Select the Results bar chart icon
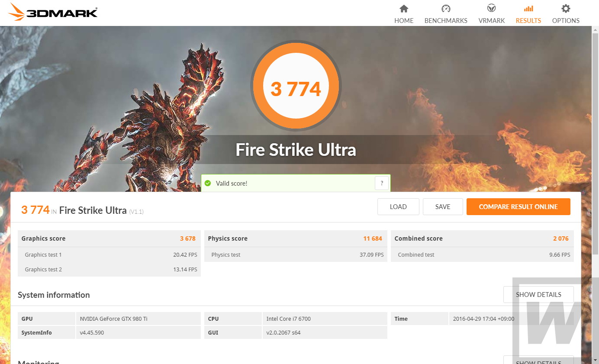 [528, 9]
